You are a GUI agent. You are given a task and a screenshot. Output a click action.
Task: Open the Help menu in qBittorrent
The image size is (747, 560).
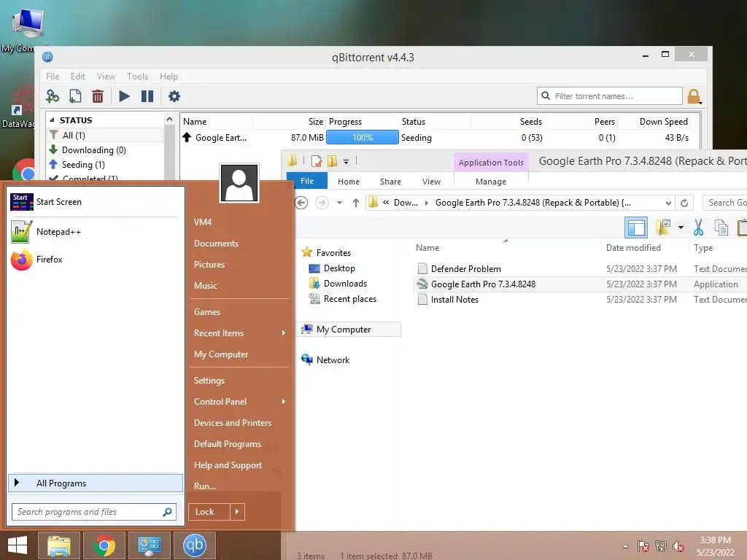169,76
